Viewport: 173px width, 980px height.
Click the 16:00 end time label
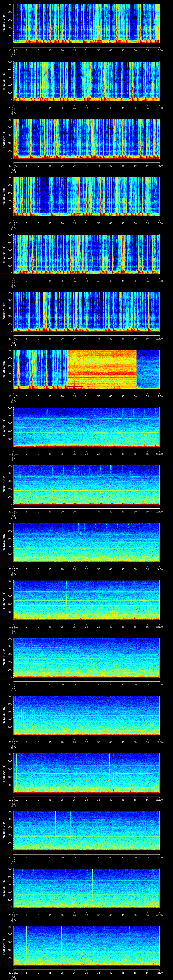click(160, 108)
